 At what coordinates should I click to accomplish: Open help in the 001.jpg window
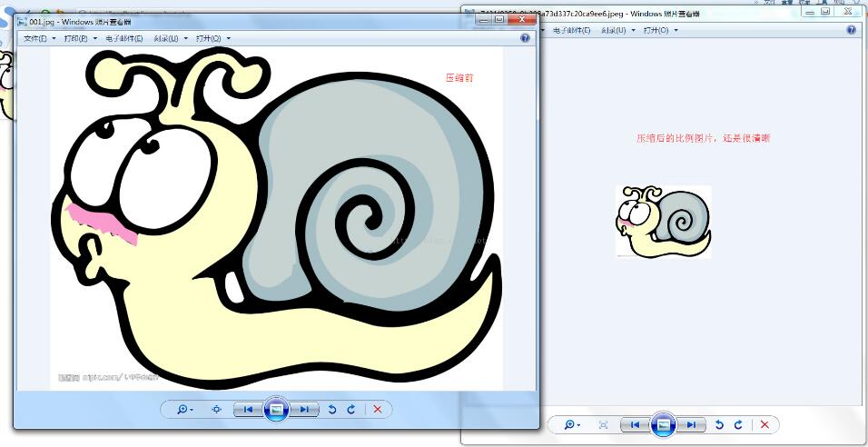coord(525,38)
